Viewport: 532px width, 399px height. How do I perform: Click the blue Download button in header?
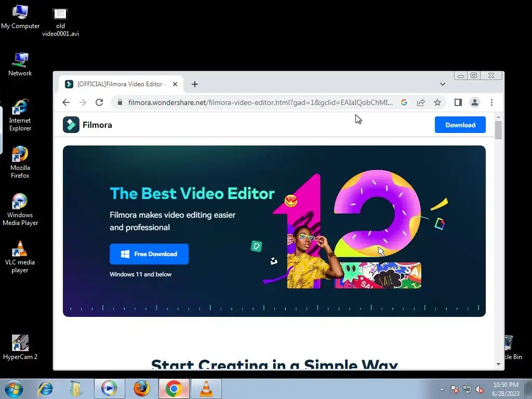tap(460, 125)
